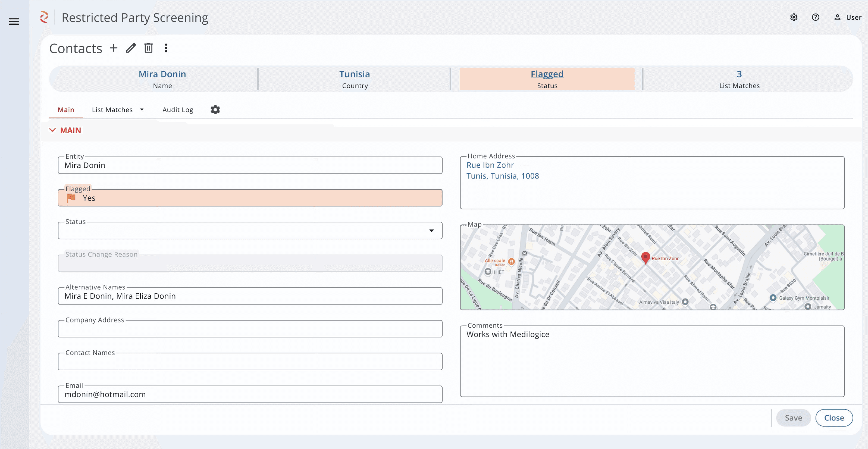Click the trash delete contact icon
This screenshot has height=449, width=868.
pyautogui.click(x=148, y=48)
